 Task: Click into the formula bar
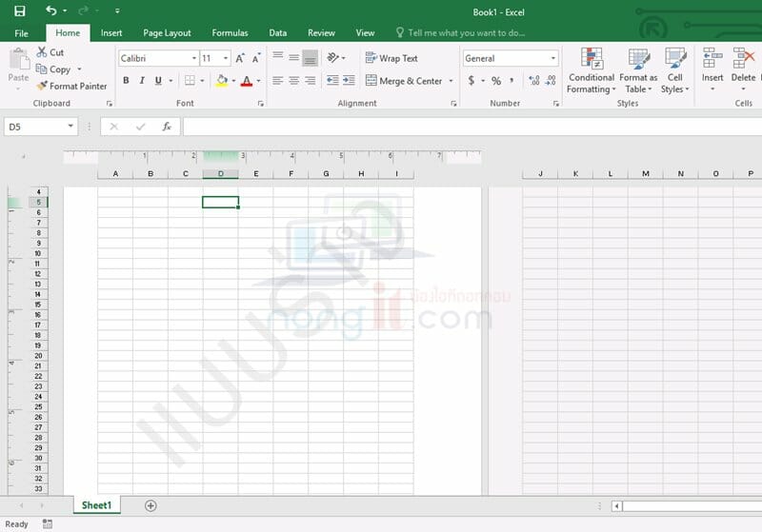471,127
